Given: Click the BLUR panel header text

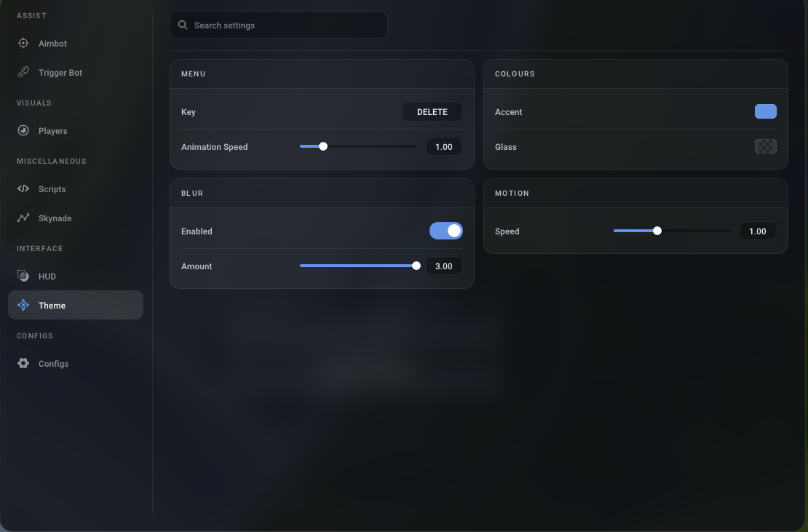Looking at the screenshot, I should click(x=192, y=193).
